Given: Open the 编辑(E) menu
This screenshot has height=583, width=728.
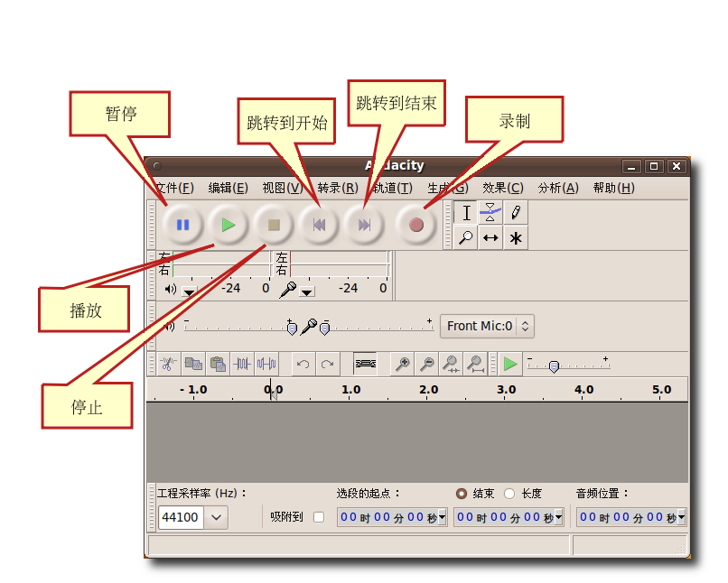Looking at the screenshot, I should tap(228, 188).
